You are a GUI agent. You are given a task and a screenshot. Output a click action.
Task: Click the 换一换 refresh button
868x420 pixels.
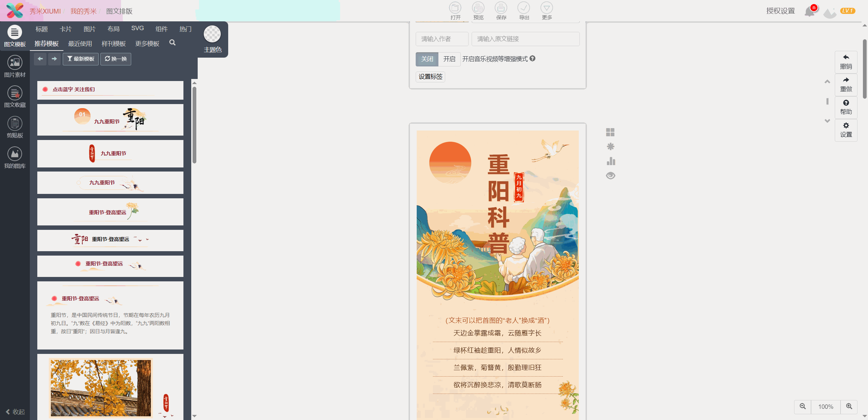[116, 59]
